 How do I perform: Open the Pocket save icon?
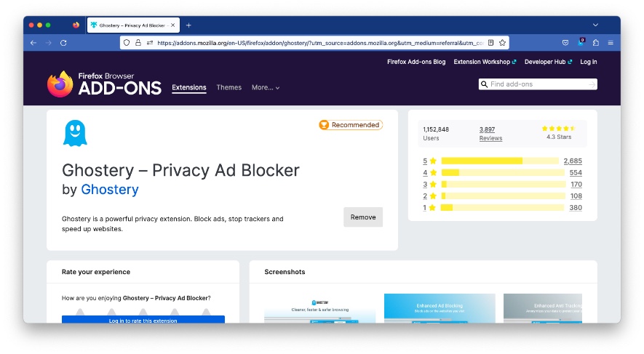565,43
